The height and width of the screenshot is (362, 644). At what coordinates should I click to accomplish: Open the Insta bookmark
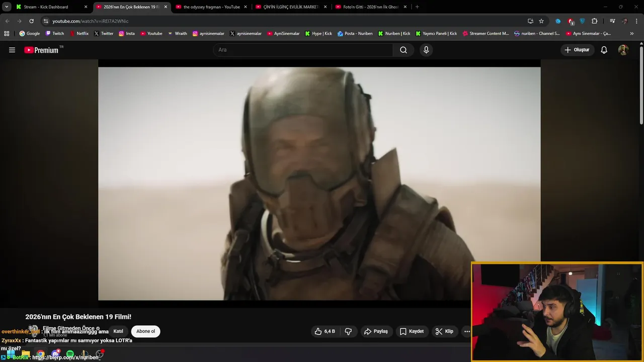[127, 34]
